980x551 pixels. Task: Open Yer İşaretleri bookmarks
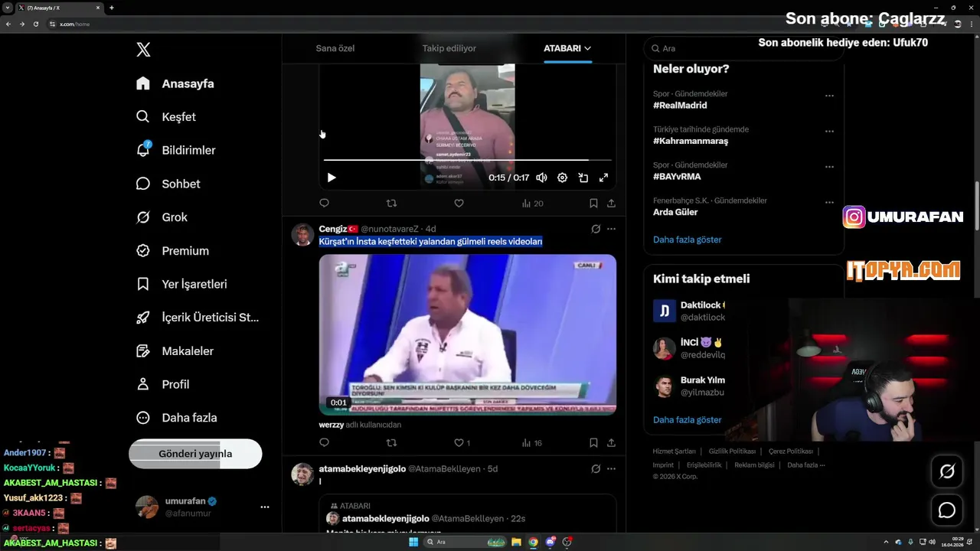(181, 284)
